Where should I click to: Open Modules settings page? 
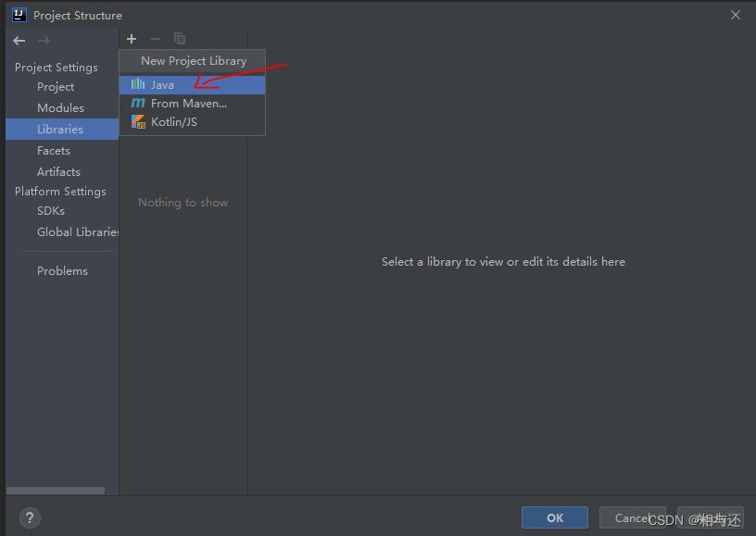(x=62, y=108)
